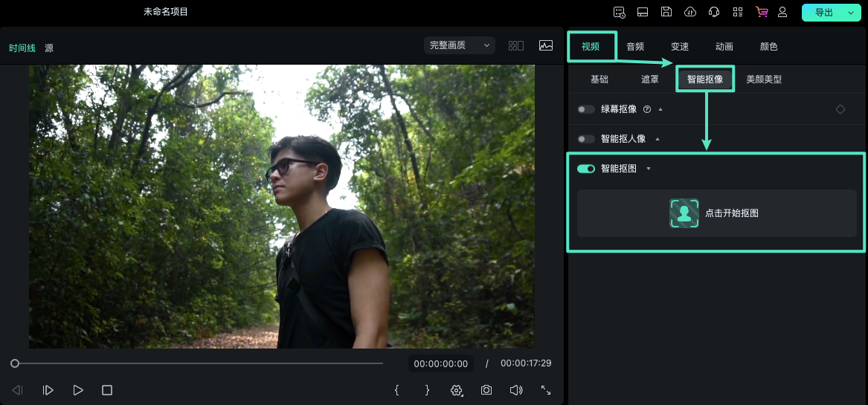Open the 基础 sub-tab
The height and width of the screenshot is (405, 868).
(599, 79)
